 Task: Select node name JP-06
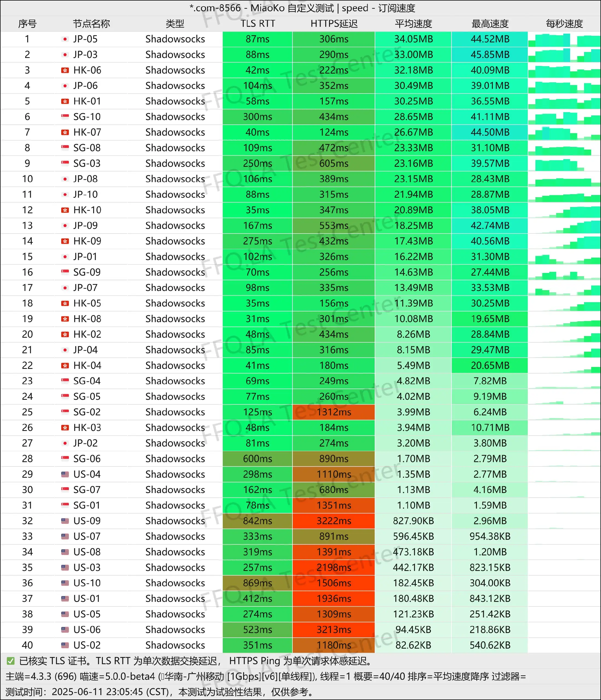(86, 86)
